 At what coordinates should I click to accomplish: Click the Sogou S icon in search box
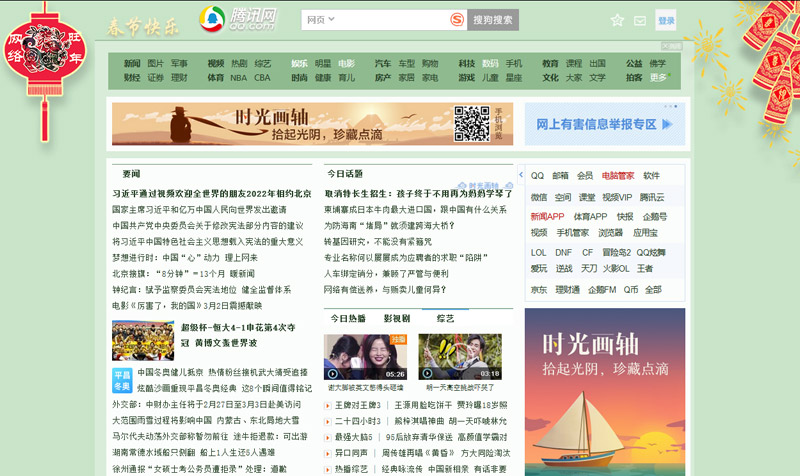point(457,19)
